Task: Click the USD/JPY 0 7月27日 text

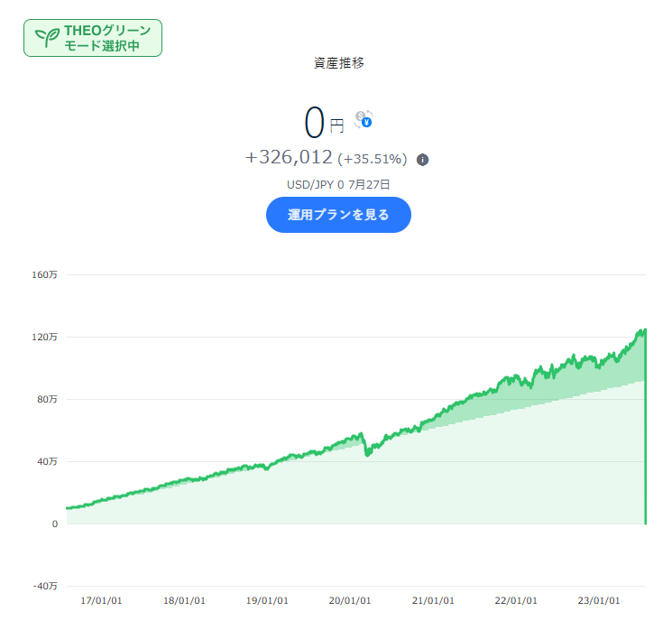Action: click(x=338, y=185)
